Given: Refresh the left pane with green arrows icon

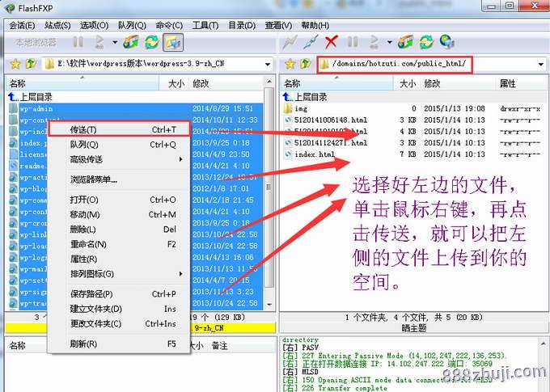Looking at the screenshot, I should [x=152, y=42].
